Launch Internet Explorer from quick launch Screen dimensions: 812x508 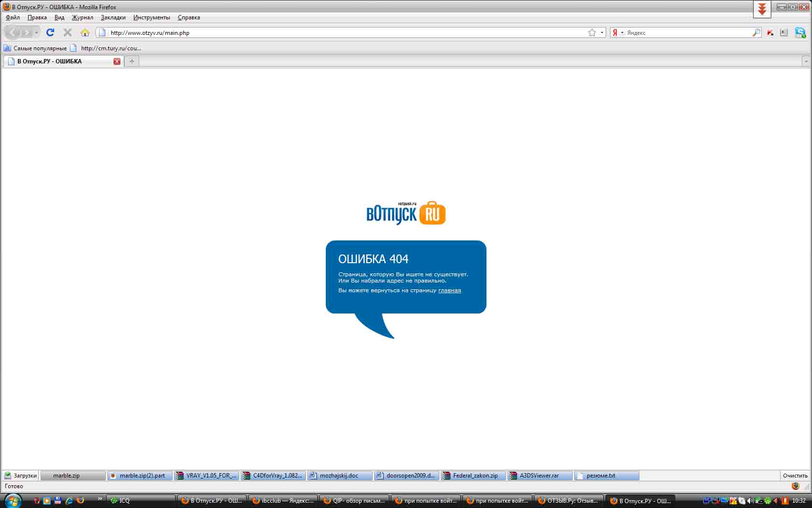click(x=69, y=501)
